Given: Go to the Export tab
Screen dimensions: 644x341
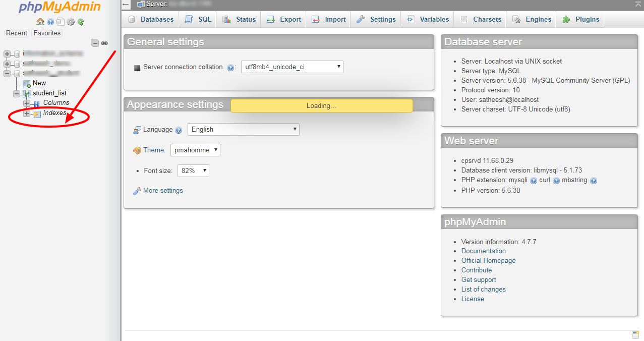Looking at the screenshot, I should (283, 20).
